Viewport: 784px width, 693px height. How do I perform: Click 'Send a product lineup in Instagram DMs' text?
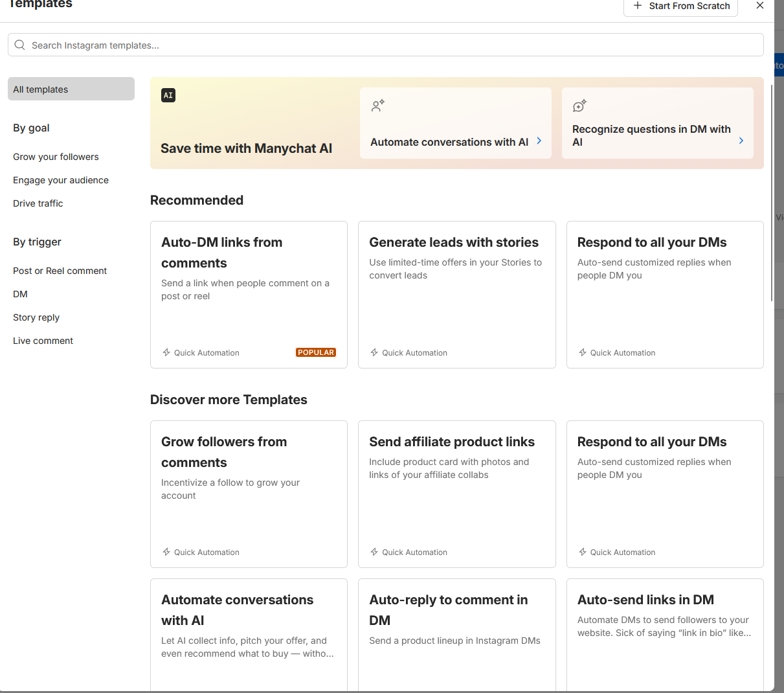click(454, 641)
